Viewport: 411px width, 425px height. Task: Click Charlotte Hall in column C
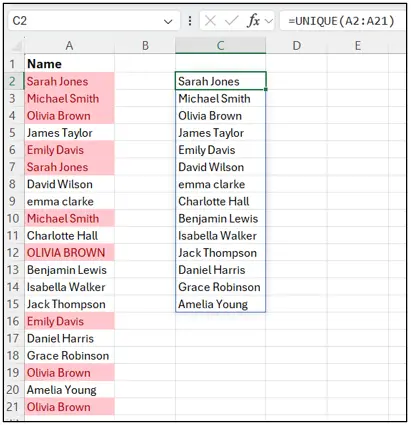tap(220, 201)
